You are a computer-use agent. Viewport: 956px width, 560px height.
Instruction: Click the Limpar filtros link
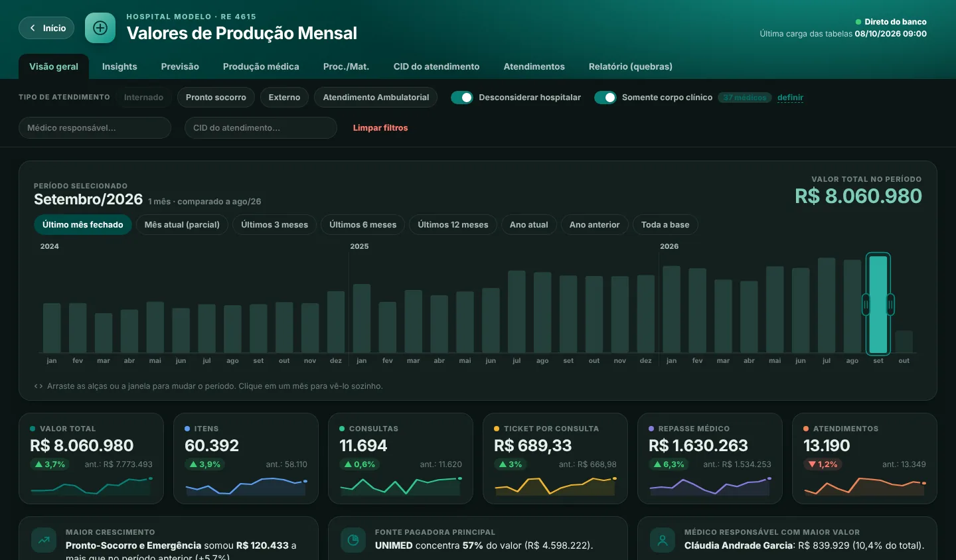(x=380, y=128)
